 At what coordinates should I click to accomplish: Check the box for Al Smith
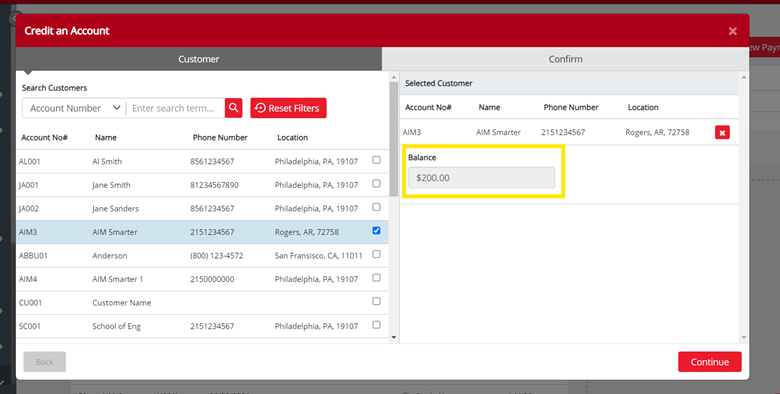(x=377, y=160)
